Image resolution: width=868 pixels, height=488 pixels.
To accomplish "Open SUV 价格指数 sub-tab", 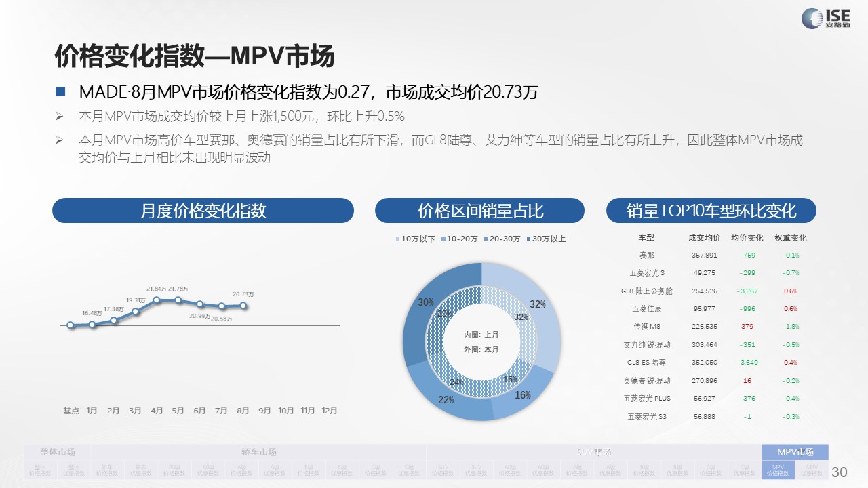I will pyautogui.click(x=443, y=469).
